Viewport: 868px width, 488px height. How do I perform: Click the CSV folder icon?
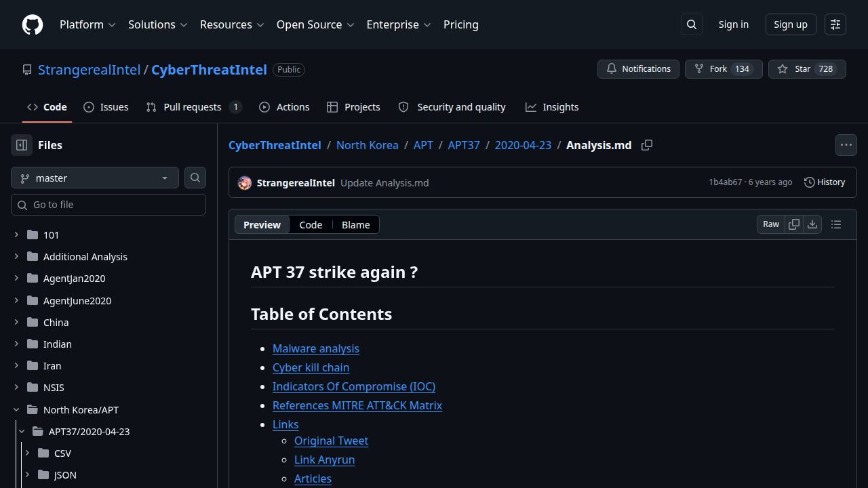pos(43,453)
